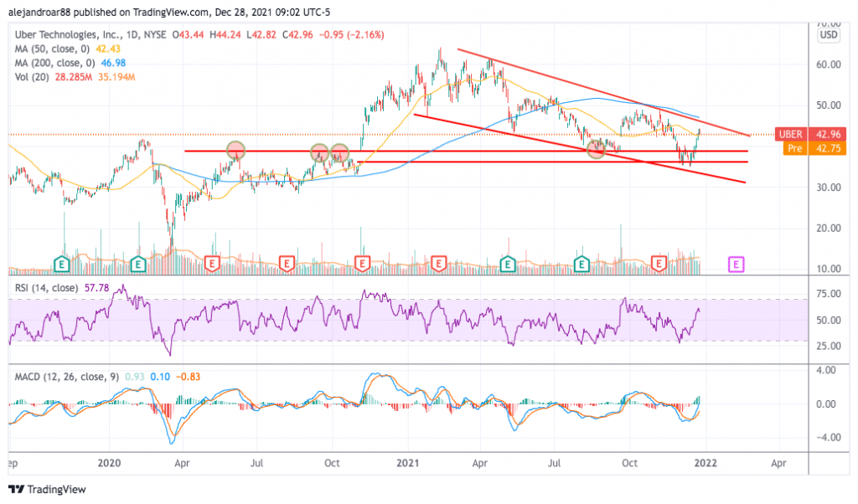
Task: Click the red earnings marker in November 2020
Action: 362,265
